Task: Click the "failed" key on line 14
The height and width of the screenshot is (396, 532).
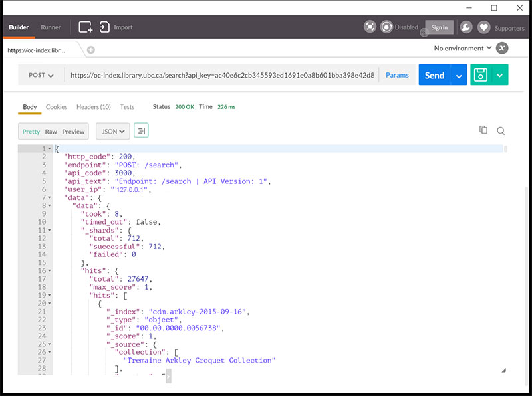Action: coord(106,254)
